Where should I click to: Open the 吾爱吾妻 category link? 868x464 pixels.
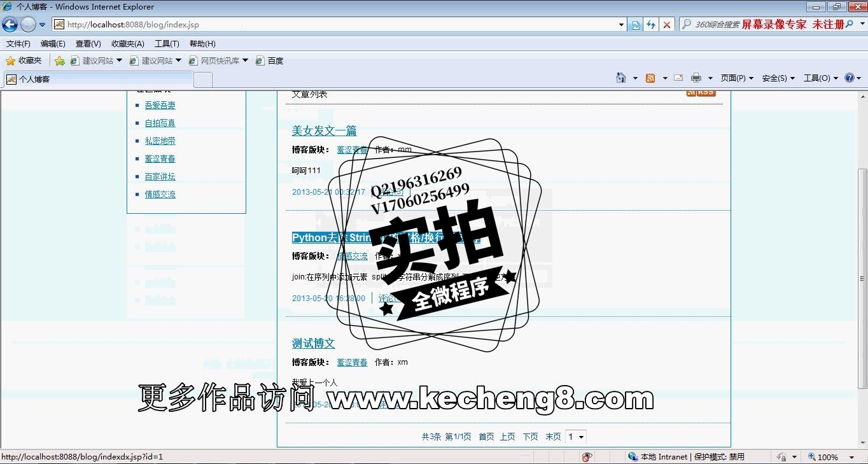point(160,106)
